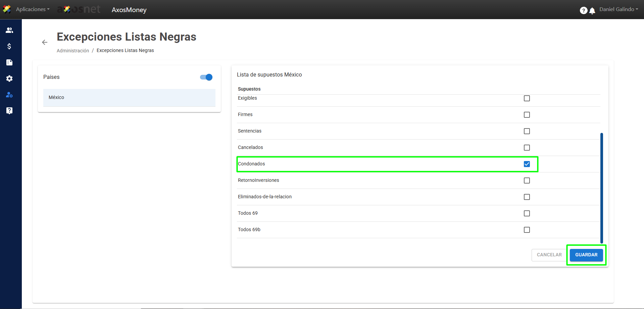Enable the Todos 69b checkbox
The width and height of the screenshot is (644, 309).
coord(527,230)
